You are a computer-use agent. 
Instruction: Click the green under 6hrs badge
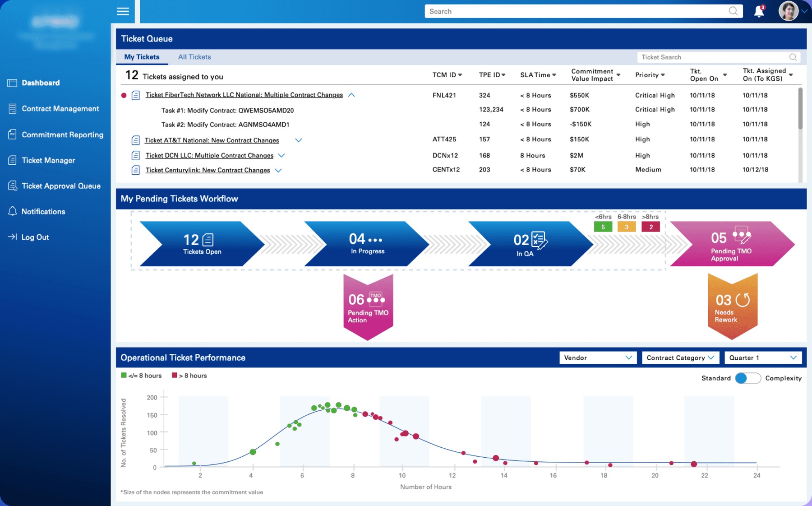(x=603, y=227)
